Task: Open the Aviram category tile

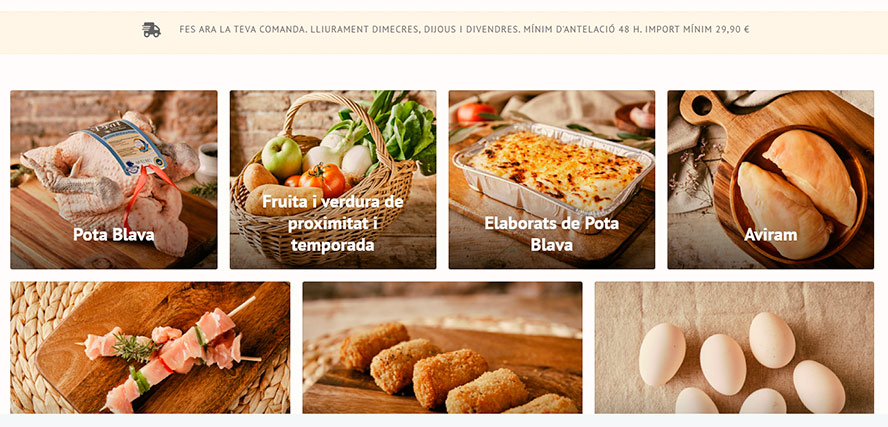Action: tap(771, 180)
